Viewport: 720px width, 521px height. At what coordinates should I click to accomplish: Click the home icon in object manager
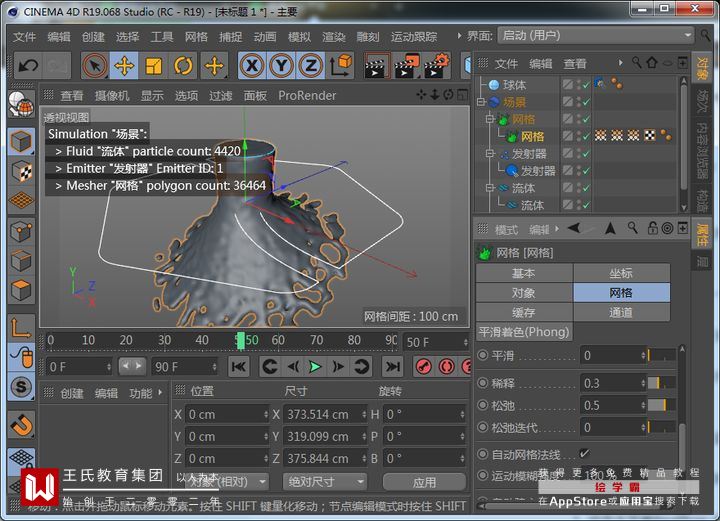click(x=652, y=62)
